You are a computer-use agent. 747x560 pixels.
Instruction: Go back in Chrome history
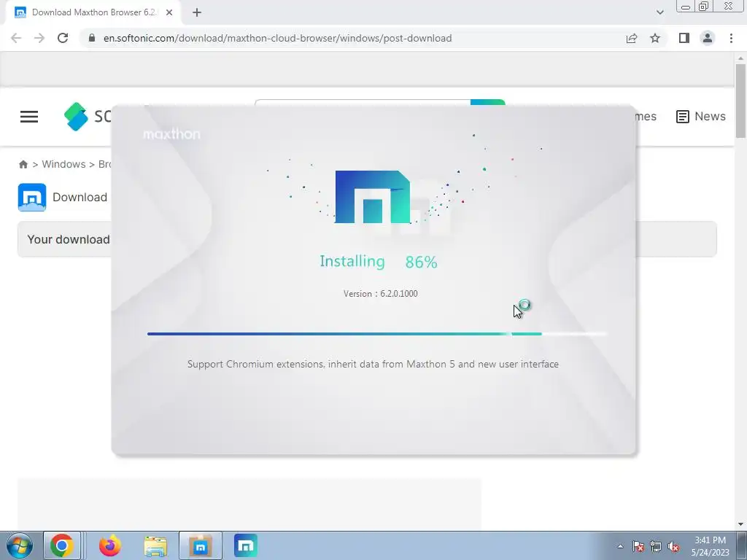(16, 38)
